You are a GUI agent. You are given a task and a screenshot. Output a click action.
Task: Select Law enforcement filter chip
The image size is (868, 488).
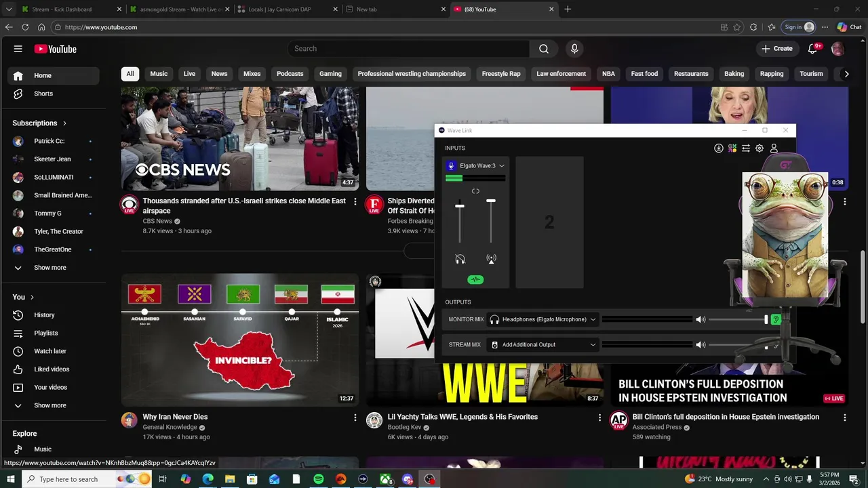click(x=561, y=74)
